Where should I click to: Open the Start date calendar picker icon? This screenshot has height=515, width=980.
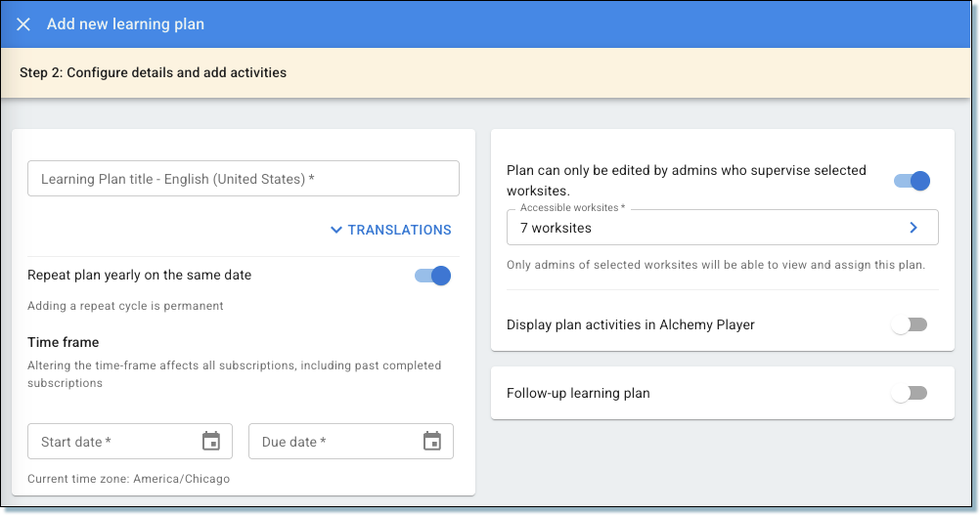point(211,441)
